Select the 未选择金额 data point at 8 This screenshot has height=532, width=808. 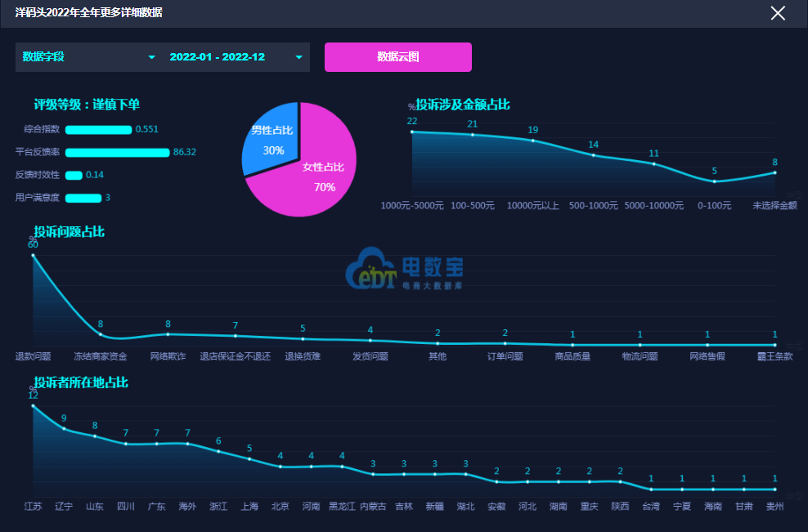tap(774, 172)
